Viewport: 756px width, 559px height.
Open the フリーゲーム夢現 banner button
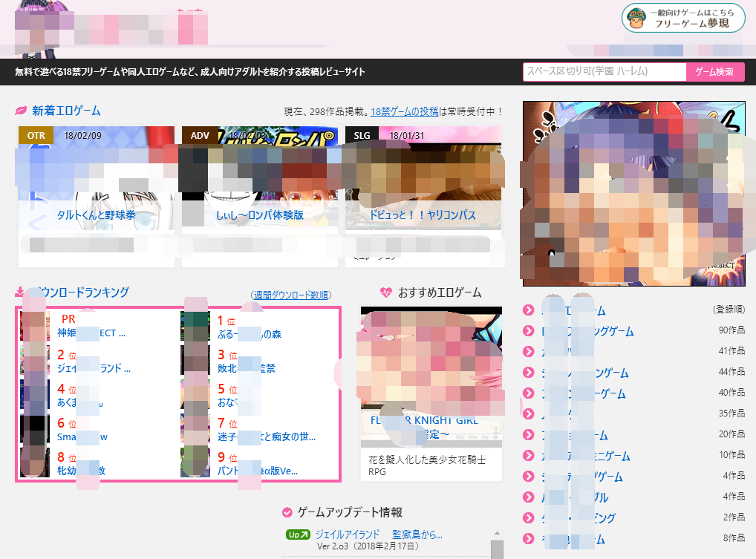coord(683,19)
